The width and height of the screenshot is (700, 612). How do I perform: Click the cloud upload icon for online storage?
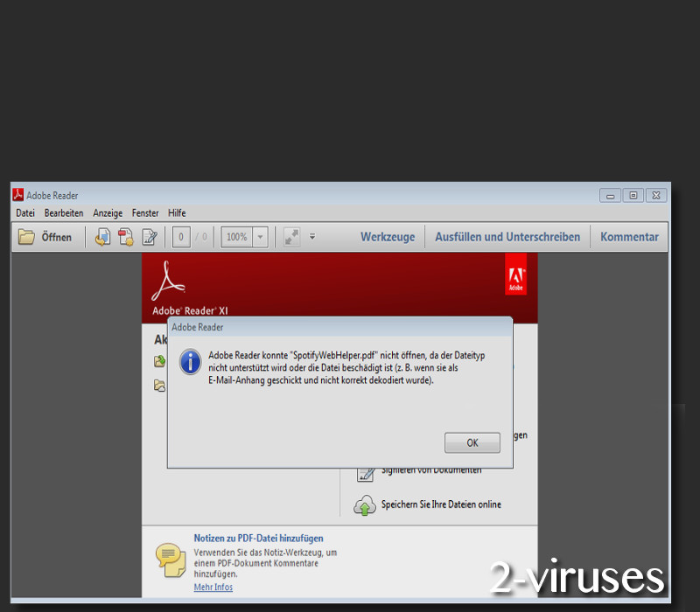click(365, 505)
